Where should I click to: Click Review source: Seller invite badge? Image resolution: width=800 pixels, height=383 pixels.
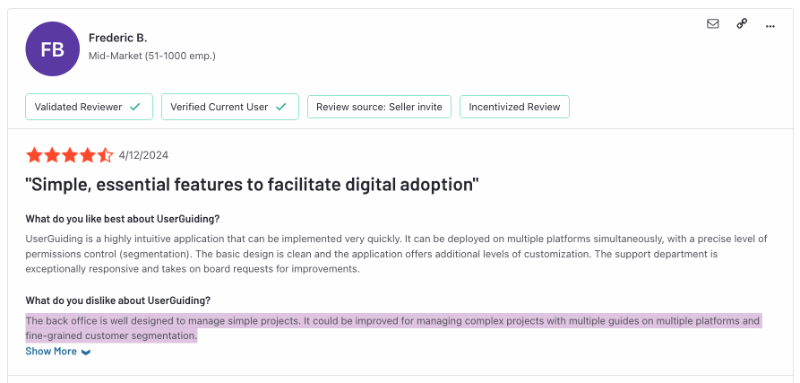tap(379, 107)
